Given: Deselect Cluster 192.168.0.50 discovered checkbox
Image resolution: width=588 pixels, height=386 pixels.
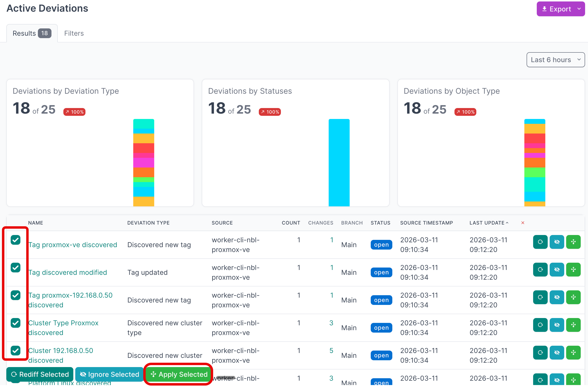Looking at the screenshot, I should [16, 350].
